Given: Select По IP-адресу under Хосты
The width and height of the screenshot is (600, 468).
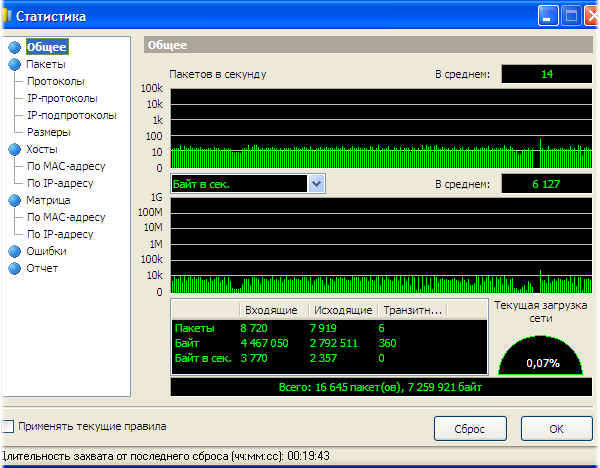Looking at the screenshot, I should tap(60, 183).
